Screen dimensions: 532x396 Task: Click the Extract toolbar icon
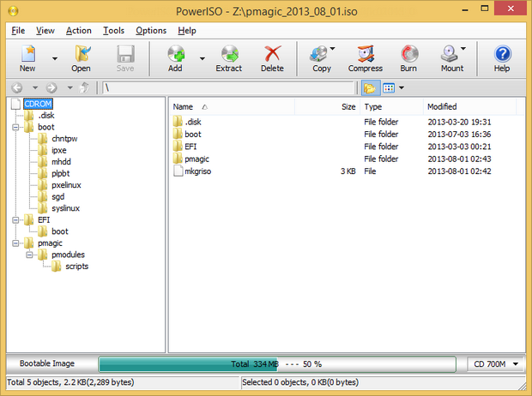(x=230, y=54)
